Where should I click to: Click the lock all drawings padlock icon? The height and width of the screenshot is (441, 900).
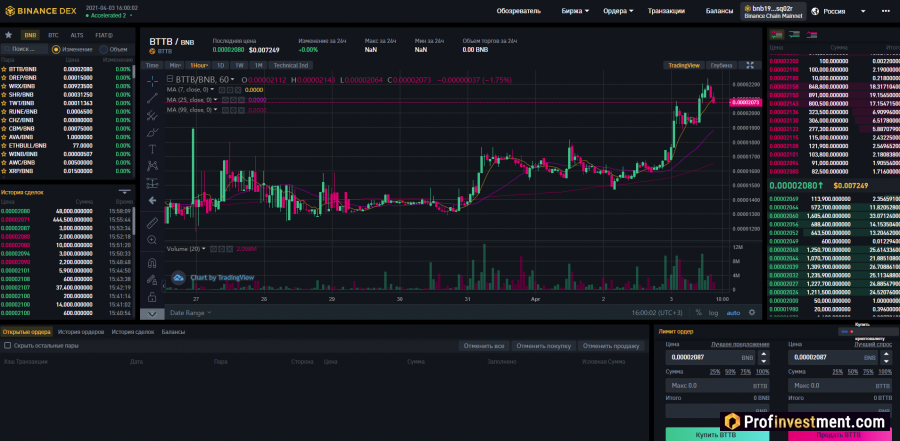[x=152, y=297]
